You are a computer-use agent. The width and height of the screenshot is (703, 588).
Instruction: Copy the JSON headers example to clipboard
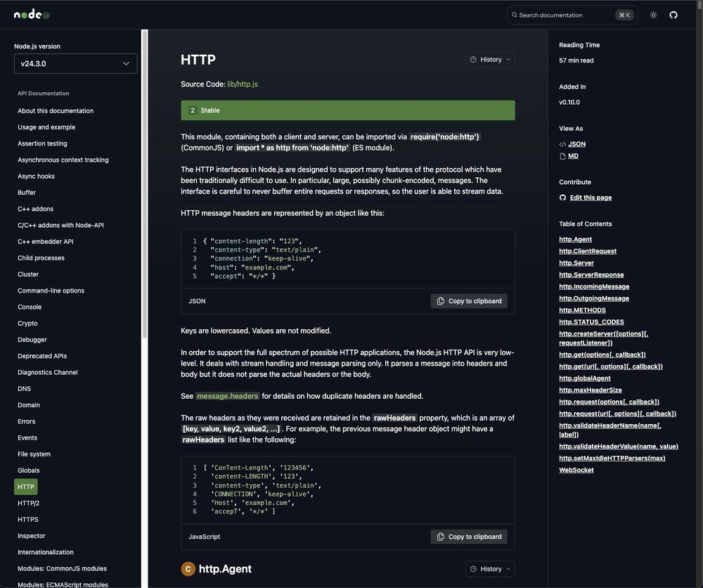coord(469,301)
